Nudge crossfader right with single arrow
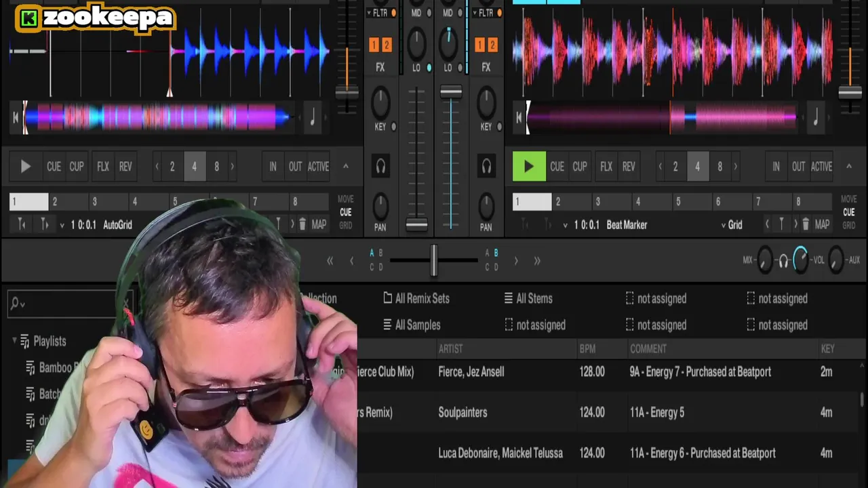Viewport: 868px width, 488px height. pos(516,260)
